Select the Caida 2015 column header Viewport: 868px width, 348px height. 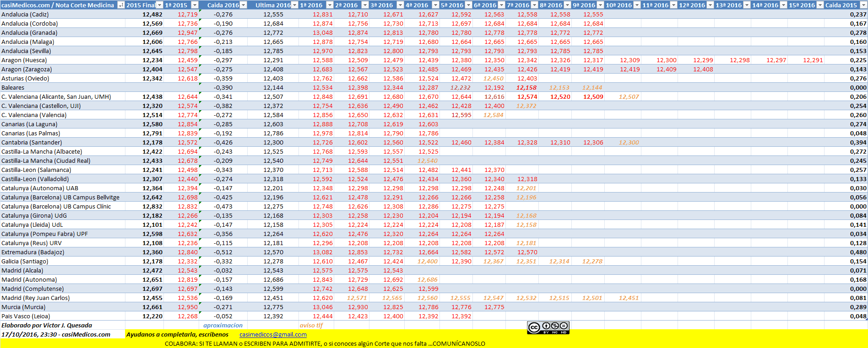841,5
